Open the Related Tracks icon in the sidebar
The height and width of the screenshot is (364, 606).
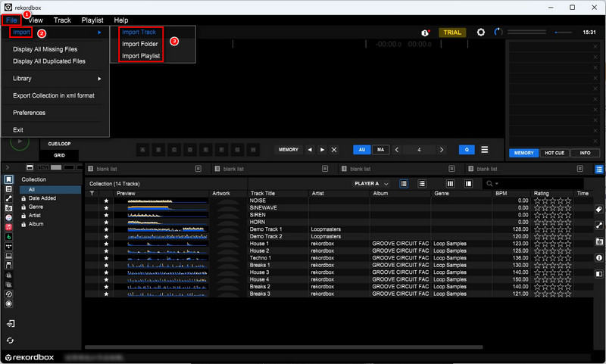tap(8, 198)
